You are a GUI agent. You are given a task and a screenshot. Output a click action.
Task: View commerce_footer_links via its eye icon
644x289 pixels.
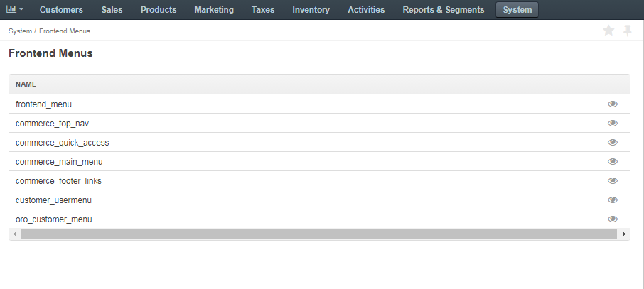(x=613, y=180)
